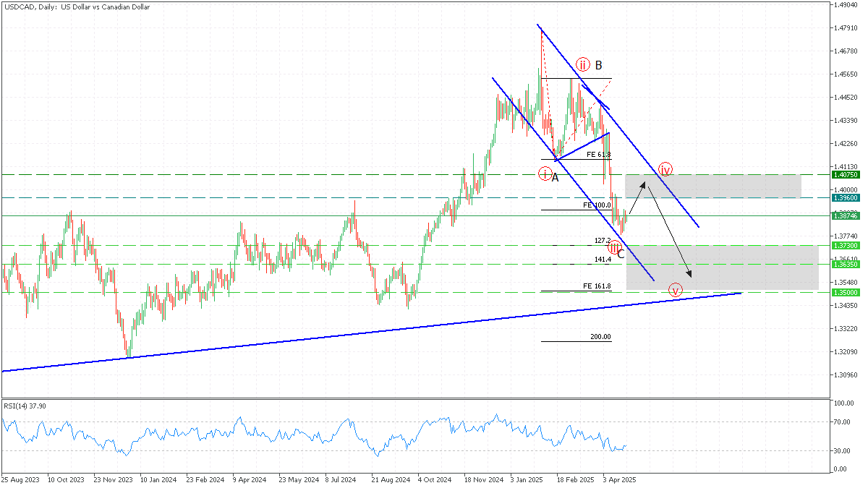This screenshot has width=868, height=488.
Task: Click the 1.43390 price axis label
Action: (846, 121)
